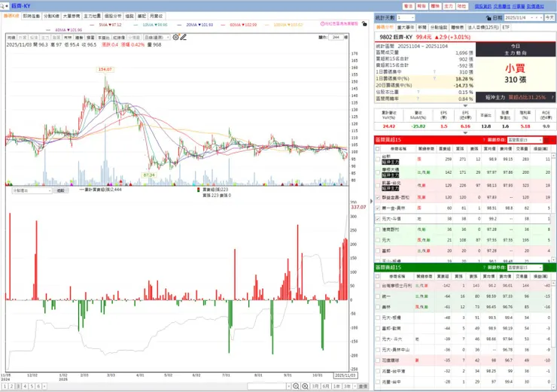Image resolution: width=557 pixels, height=392 pixels.
Task: Click the zoom-out magnifier icon below the chart
Action: click(296, 386)
